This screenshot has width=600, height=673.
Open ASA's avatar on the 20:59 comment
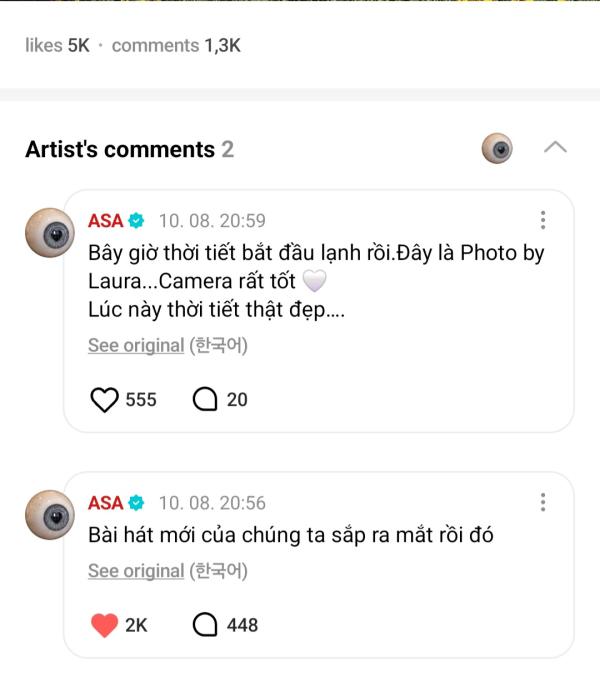pos(49,233)
